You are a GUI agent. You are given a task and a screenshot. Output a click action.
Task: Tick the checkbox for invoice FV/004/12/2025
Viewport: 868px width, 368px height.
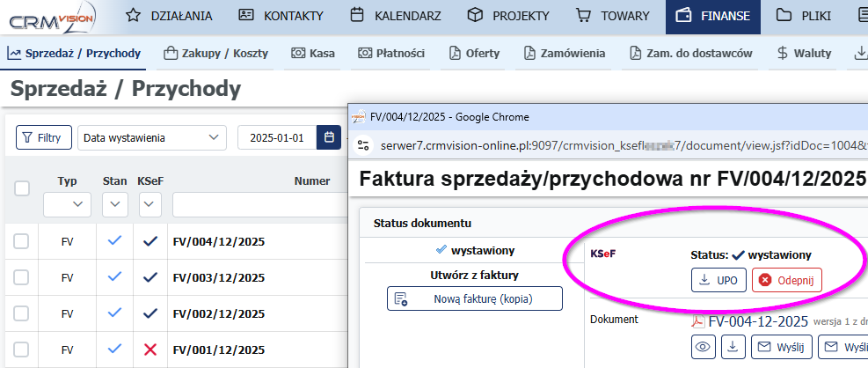(x=22, y=241)
